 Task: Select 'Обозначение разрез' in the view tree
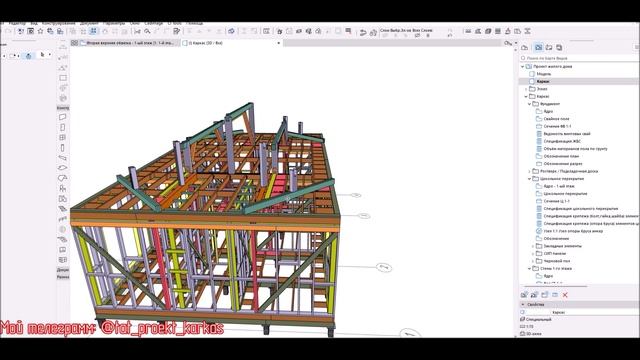pos(563,164)
